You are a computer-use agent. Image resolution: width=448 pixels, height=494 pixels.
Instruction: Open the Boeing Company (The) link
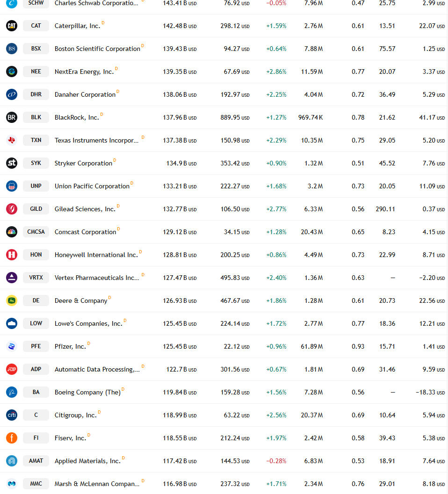click(87, 392)
